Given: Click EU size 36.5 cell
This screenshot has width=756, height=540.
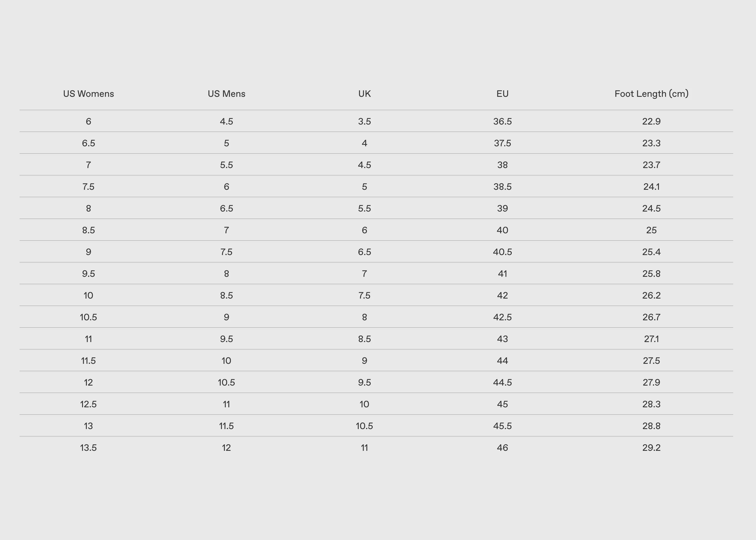Looking at the screenshot, I should point(502,121).
